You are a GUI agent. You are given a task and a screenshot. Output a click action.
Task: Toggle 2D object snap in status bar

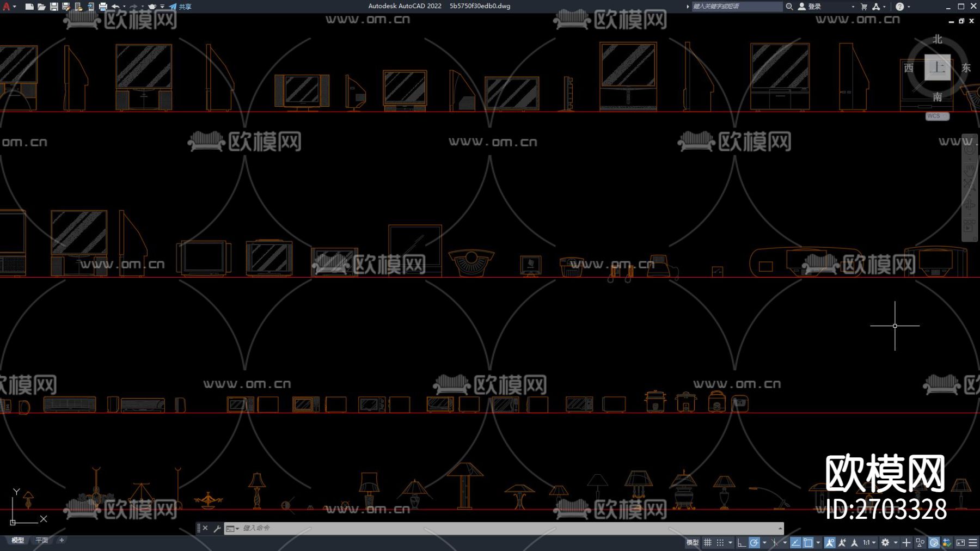coord(808,542)
